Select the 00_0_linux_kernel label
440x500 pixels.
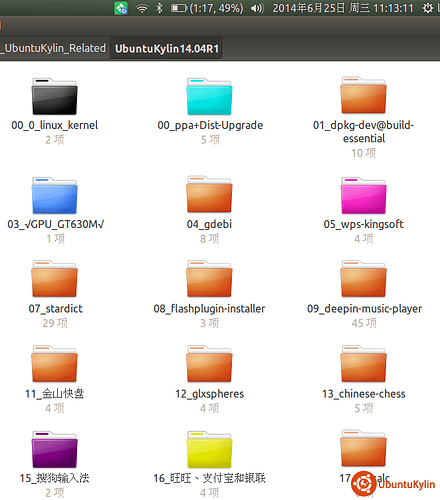click(x=55, y=125)
